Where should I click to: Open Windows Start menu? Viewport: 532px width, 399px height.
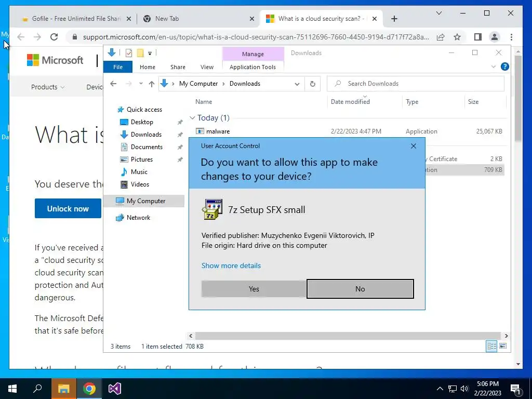(12, 389)
